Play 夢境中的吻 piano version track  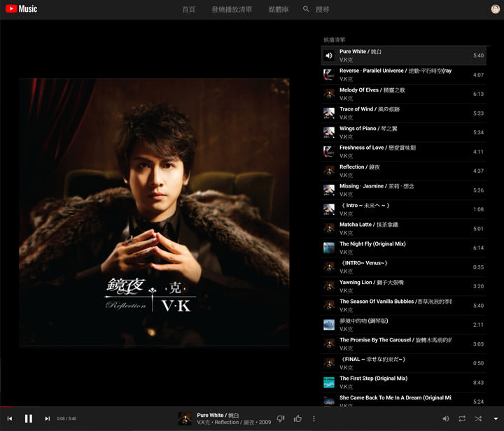point(403,325)
